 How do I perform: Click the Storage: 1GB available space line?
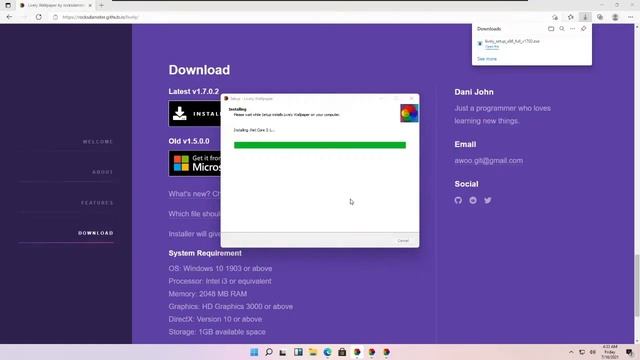coord(217,332)
